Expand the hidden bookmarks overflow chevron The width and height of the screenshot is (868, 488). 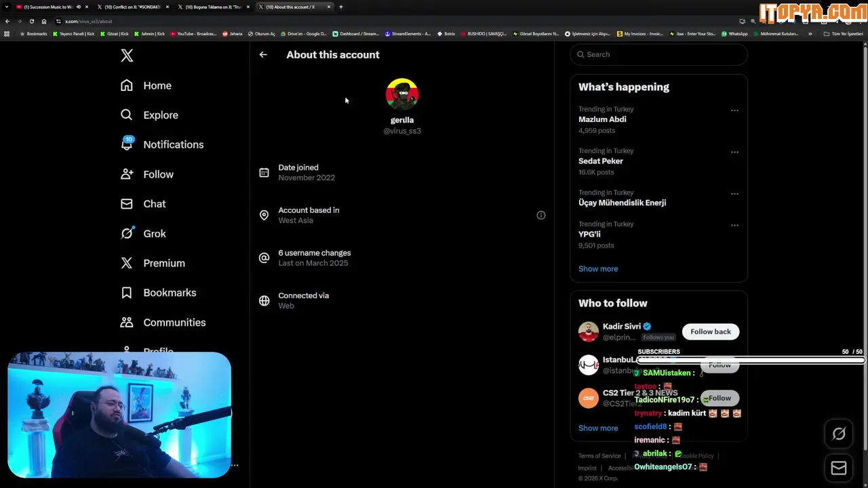pos(810,34)
